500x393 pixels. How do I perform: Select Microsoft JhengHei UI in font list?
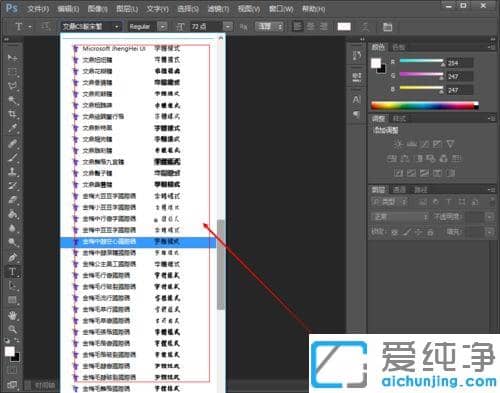(x=138, y=49)
